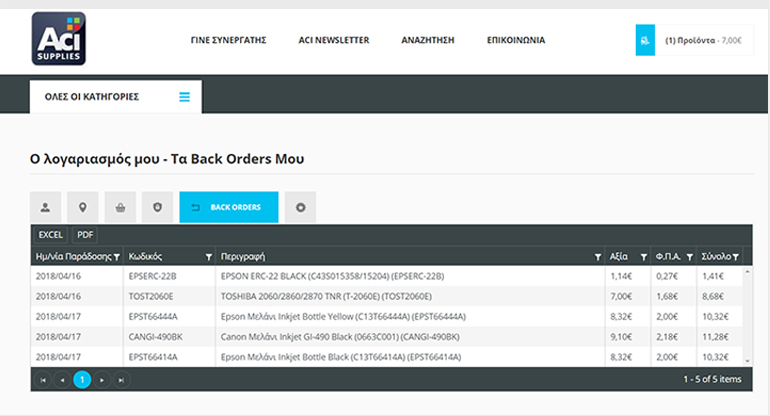Open the orders basket tab icon

[x=120, y=208]
